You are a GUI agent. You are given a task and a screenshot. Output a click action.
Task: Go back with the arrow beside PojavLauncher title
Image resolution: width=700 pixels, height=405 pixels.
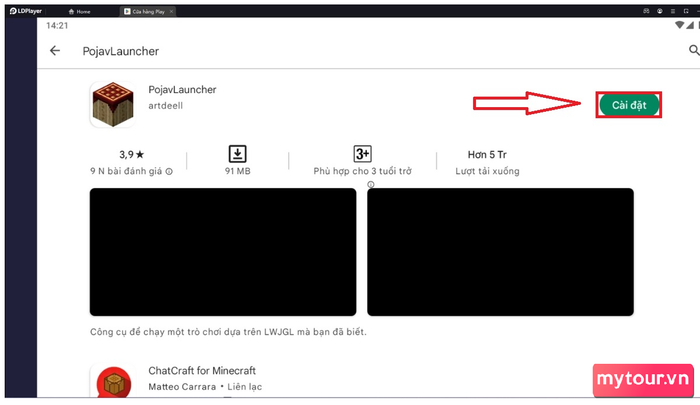tap(55, 51)
